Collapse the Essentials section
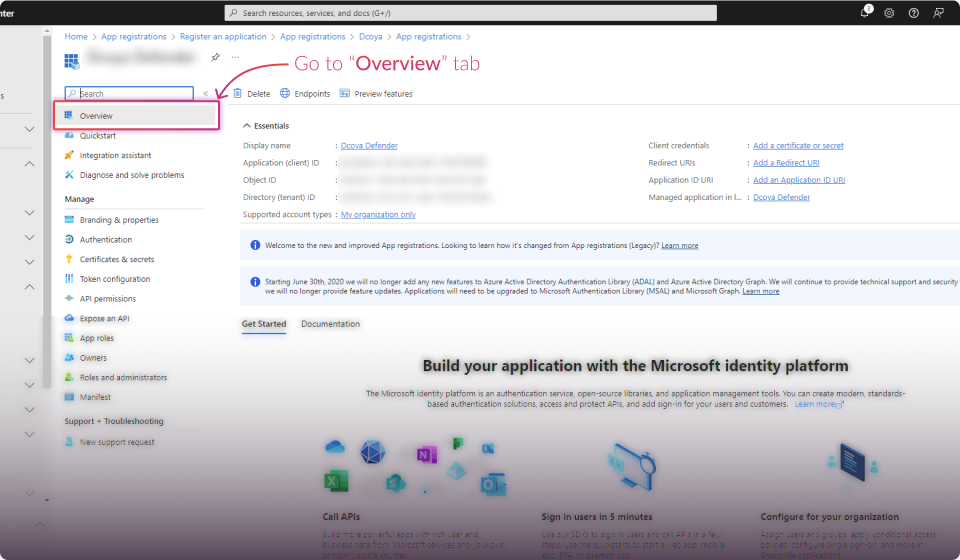The height and width of the screenshot is (560, 960). (x=247, y=126)
